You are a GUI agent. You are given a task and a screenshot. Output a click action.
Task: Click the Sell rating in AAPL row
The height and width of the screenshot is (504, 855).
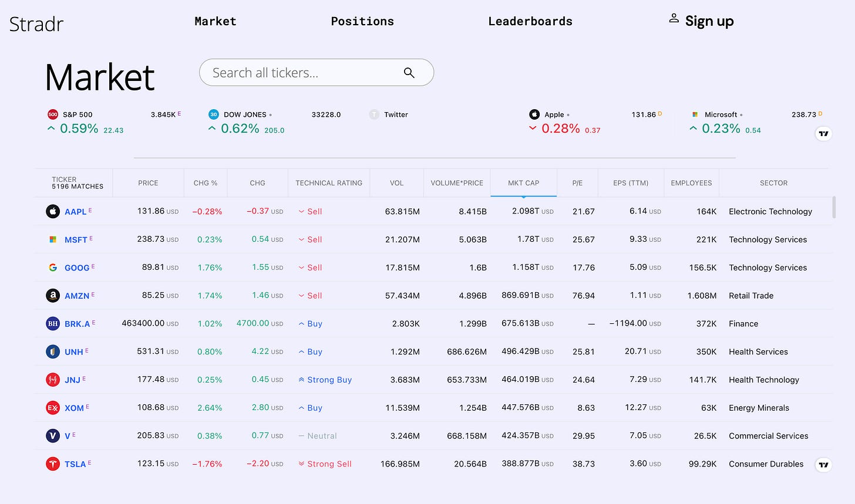[x=311, y=211]
